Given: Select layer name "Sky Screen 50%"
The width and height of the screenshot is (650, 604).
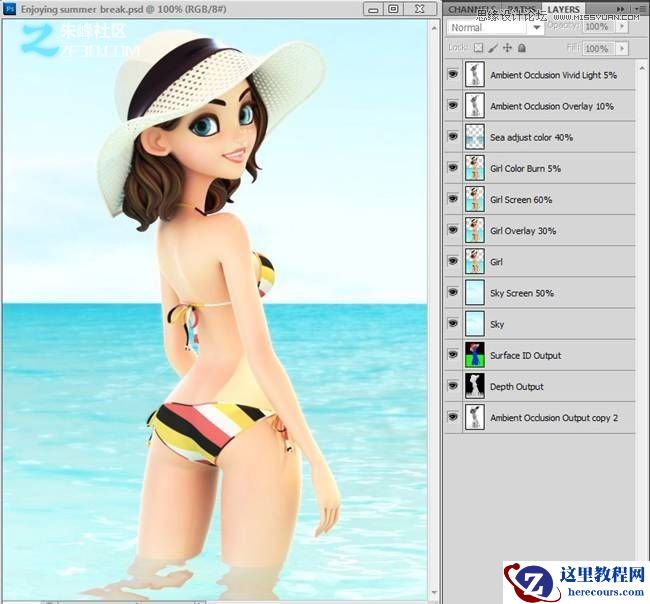Looking at the screenshot, I should [522, 293].
